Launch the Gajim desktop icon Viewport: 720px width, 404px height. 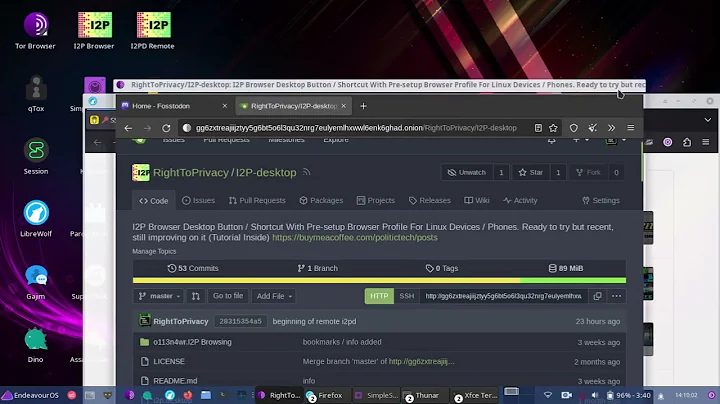point(36,281)
